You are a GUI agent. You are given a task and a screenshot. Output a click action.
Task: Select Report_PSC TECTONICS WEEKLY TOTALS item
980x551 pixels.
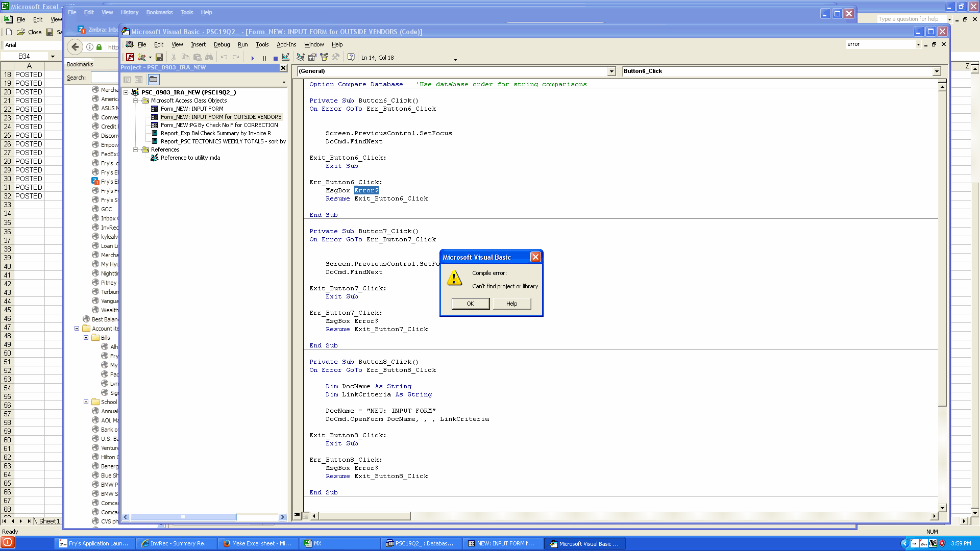[x=223, y=141]
